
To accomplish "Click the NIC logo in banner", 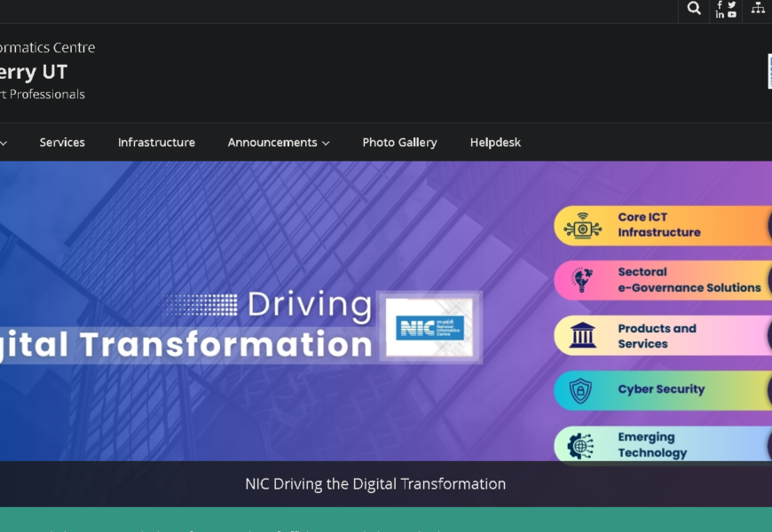I will point(430,327).
